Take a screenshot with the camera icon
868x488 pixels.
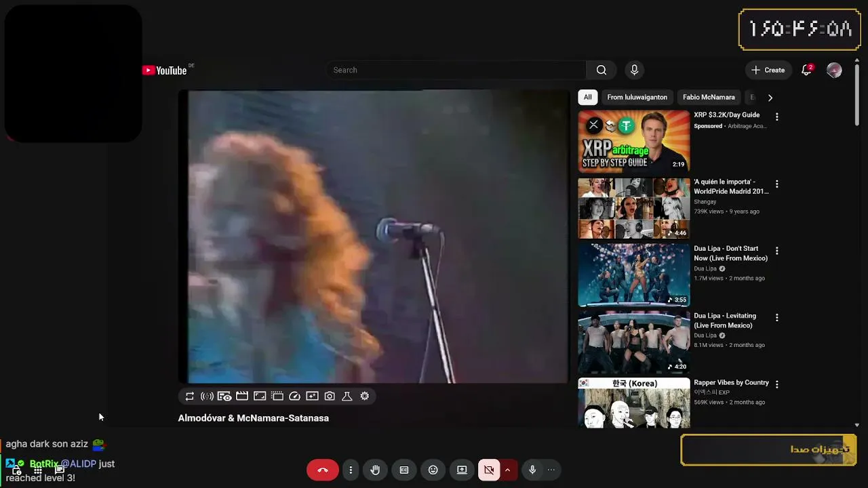point(330,396)
